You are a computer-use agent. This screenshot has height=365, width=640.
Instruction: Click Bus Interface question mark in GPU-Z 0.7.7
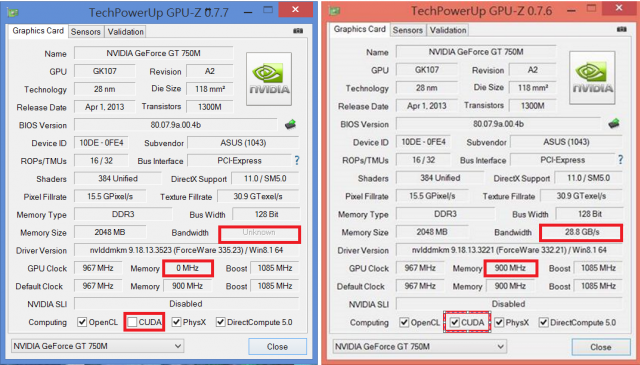[297, 160]
